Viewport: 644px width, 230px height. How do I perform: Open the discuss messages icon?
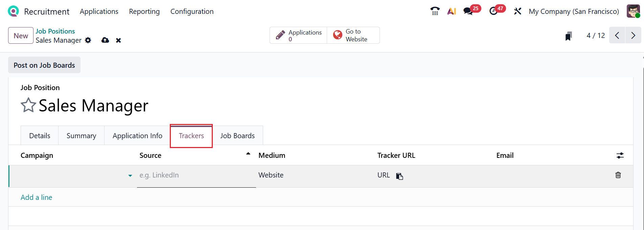(468, 11)
